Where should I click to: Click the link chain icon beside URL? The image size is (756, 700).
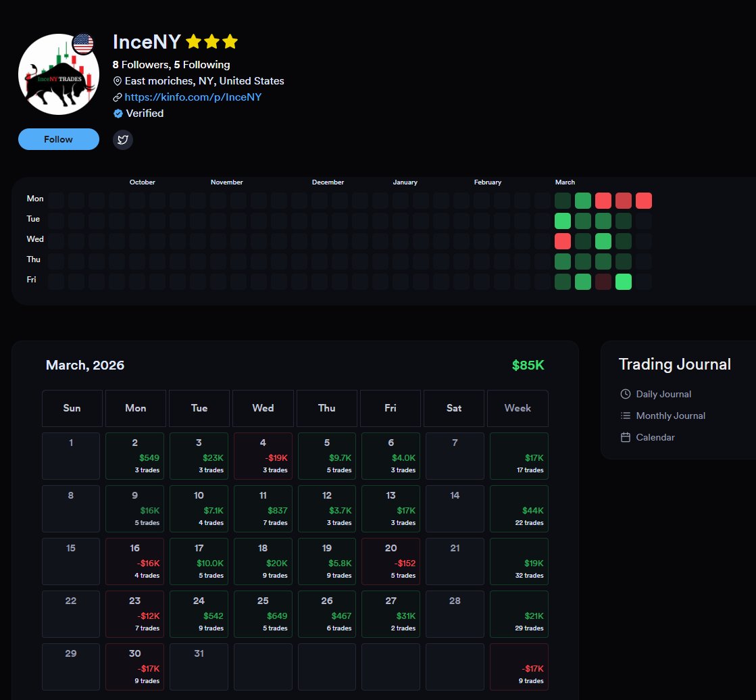click(x=117, y=97)
